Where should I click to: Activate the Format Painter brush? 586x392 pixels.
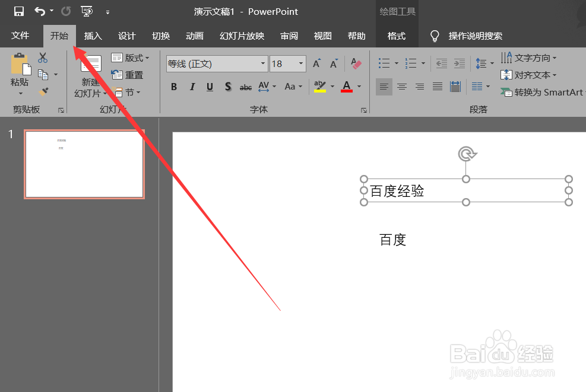[x=44, y=91]
